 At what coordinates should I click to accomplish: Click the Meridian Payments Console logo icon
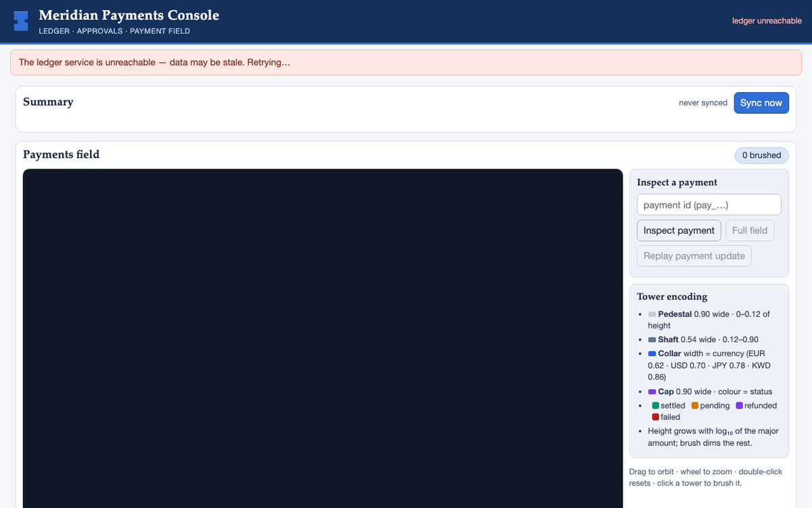tap(21, 21)
